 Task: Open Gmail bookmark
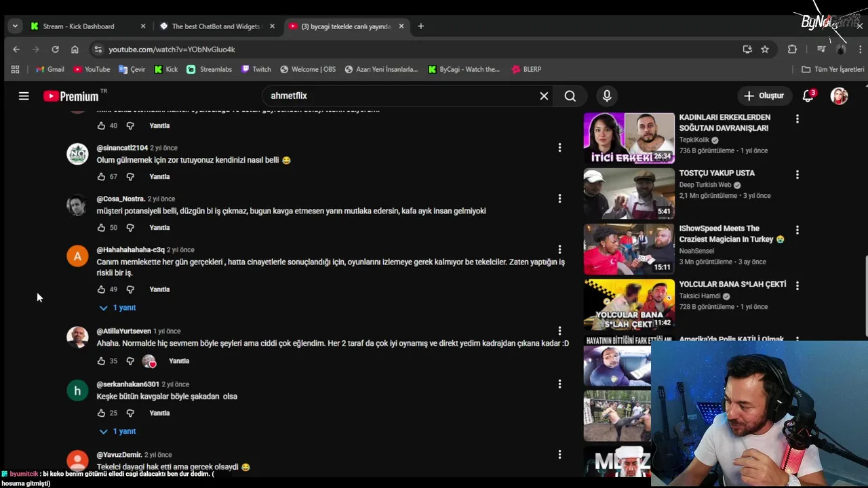pyautogui.click(x=50, y=69)
